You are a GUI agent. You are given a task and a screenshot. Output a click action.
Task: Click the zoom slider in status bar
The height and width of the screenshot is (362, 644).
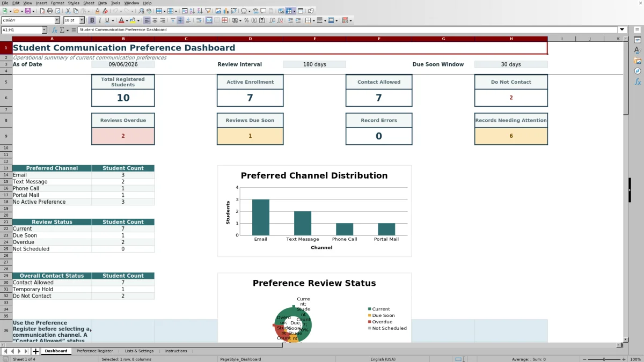click(604, 359)
